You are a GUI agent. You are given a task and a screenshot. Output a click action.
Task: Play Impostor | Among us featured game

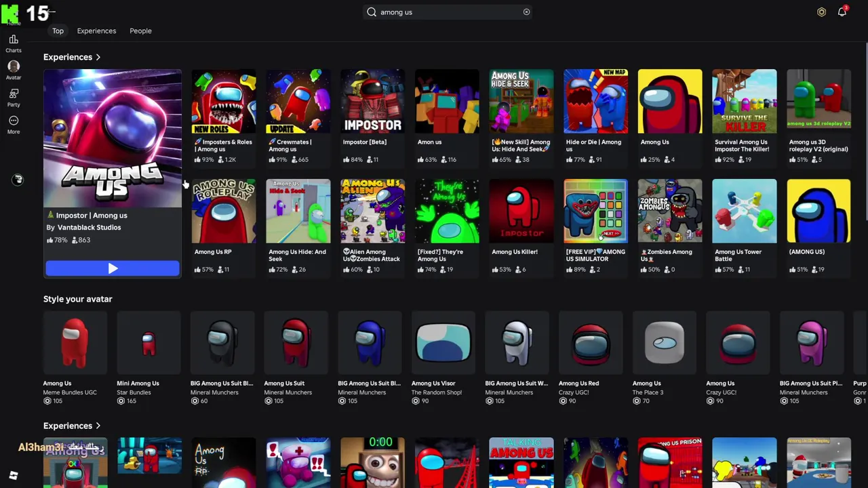click(x=113, y=269)
